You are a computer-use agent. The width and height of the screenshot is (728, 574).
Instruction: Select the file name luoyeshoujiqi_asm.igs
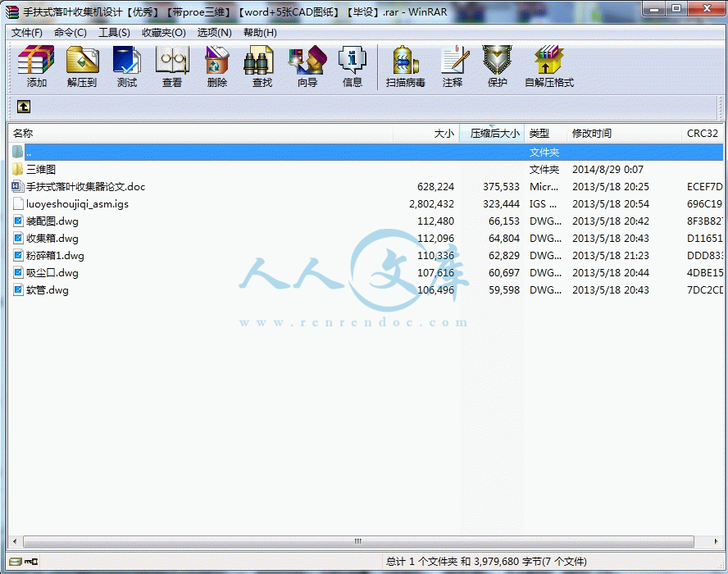[x=78, y=204]
